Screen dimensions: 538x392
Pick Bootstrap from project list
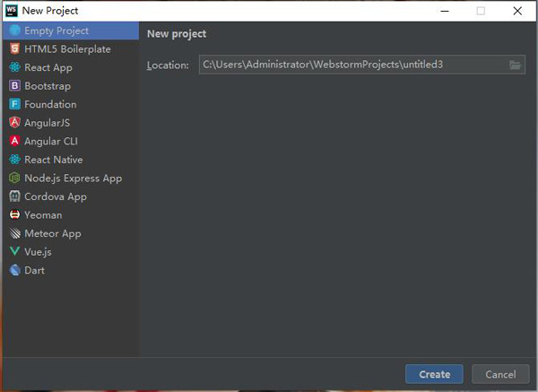coord(71,86)
